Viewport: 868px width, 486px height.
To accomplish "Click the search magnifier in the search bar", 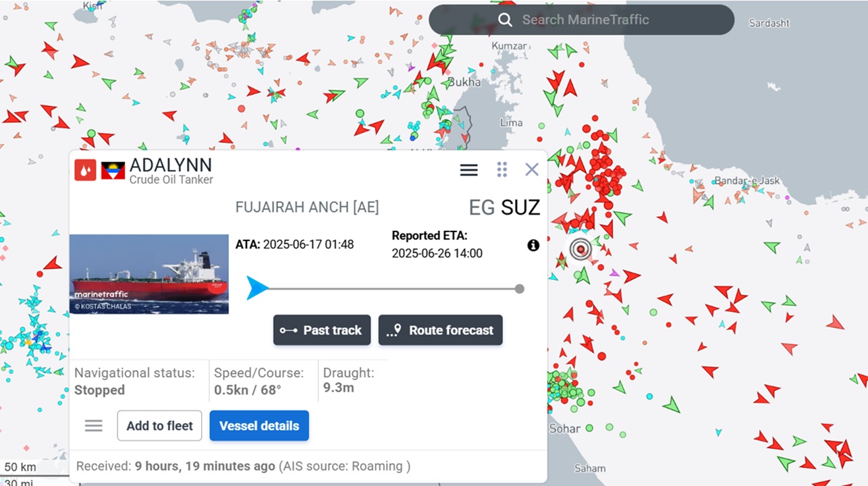I will point(505,20).
